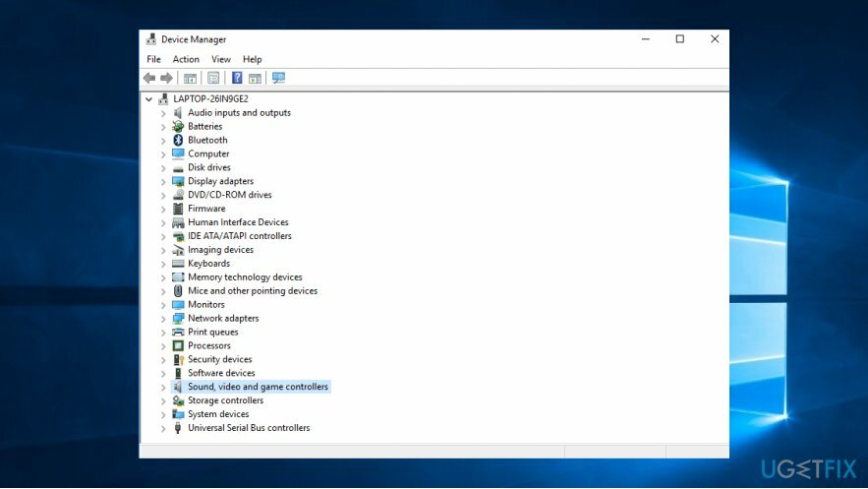Open the File menu

(x=153, y=59)
